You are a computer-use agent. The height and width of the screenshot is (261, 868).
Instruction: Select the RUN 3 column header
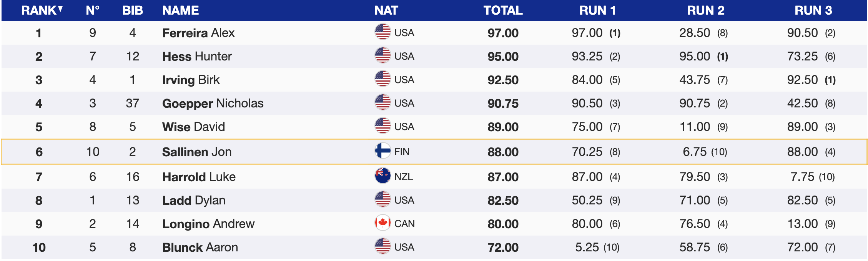point(813,10)
